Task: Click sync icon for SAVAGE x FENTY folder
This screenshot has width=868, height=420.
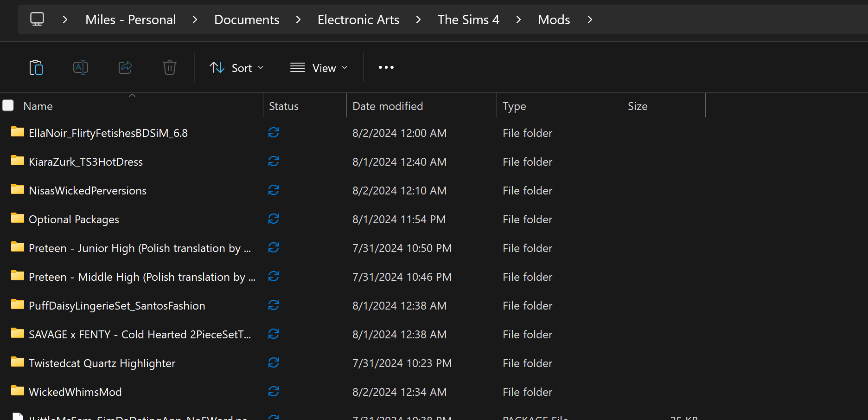Action: (x=274, y=334)
